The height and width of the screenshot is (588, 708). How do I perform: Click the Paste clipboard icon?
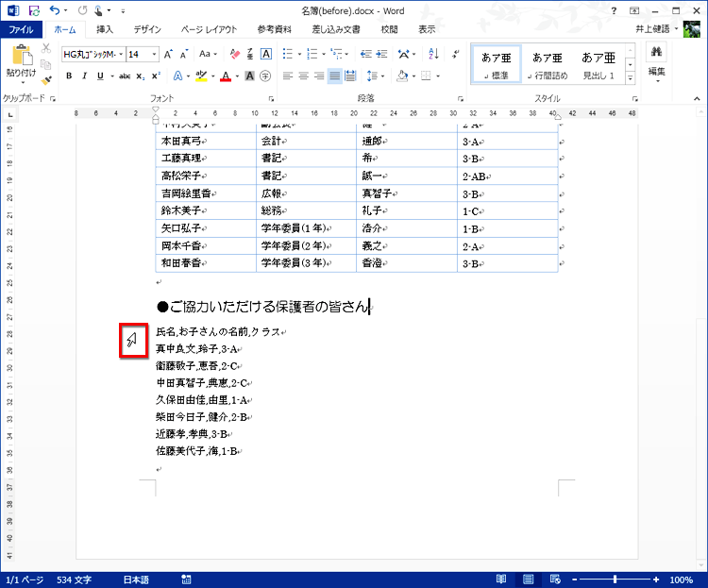coord(22,56)
